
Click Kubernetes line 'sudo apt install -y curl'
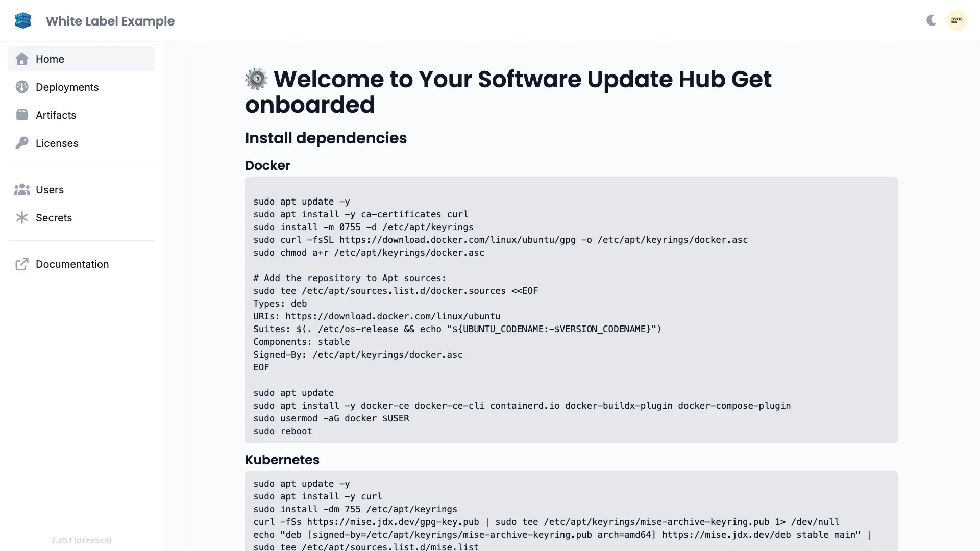tap(317, 496)
